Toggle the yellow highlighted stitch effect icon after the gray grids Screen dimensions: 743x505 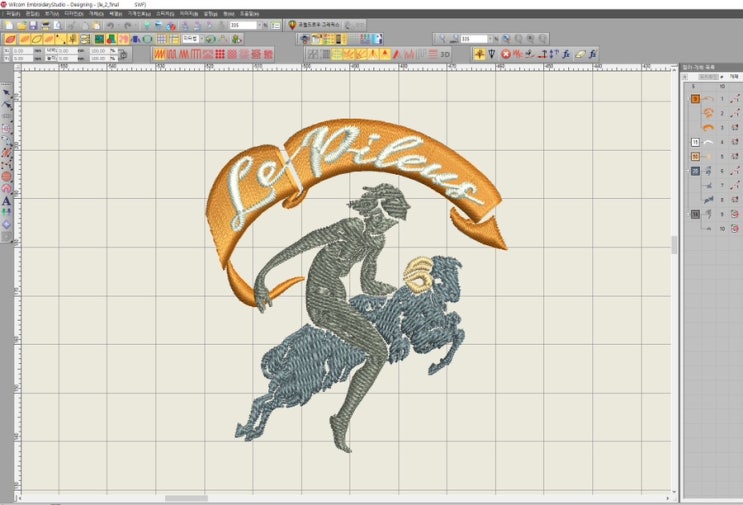[x=337, y=54]
